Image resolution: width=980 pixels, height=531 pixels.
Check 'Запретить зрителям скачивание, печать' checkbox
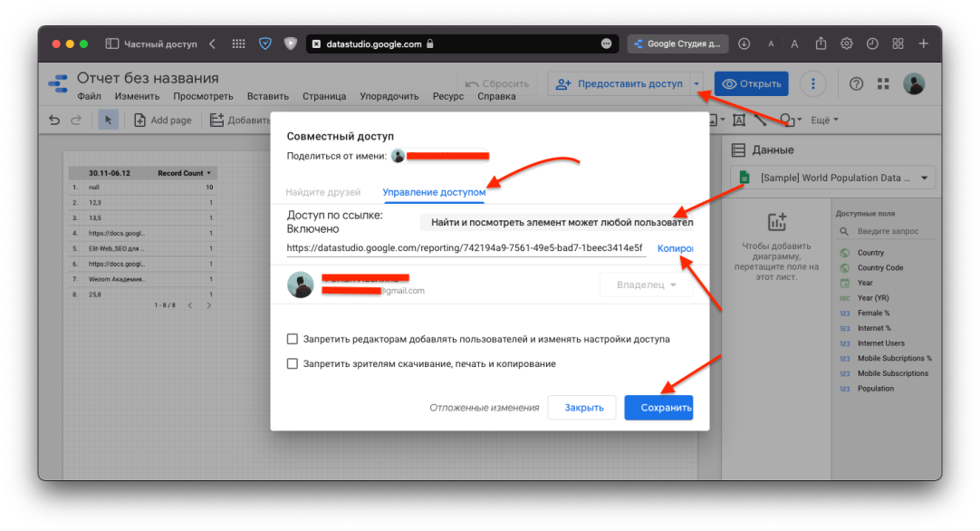click(x=292, y=363)
